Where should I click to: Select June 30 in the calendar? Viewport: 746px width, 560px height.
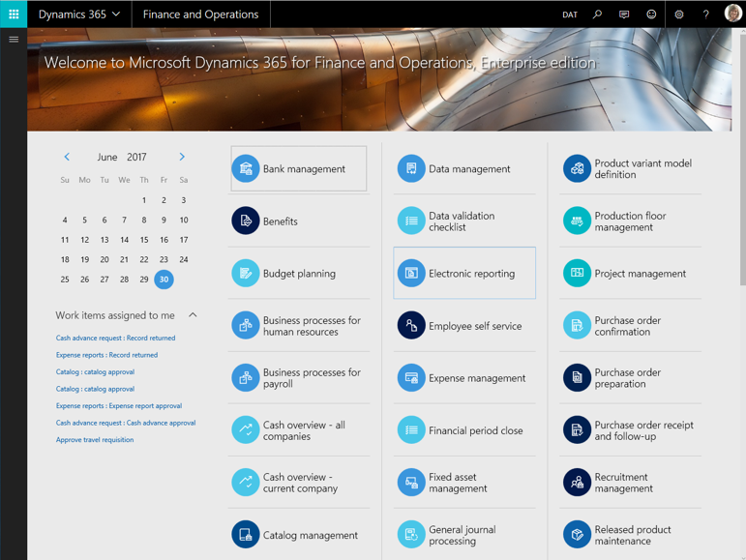164,280
